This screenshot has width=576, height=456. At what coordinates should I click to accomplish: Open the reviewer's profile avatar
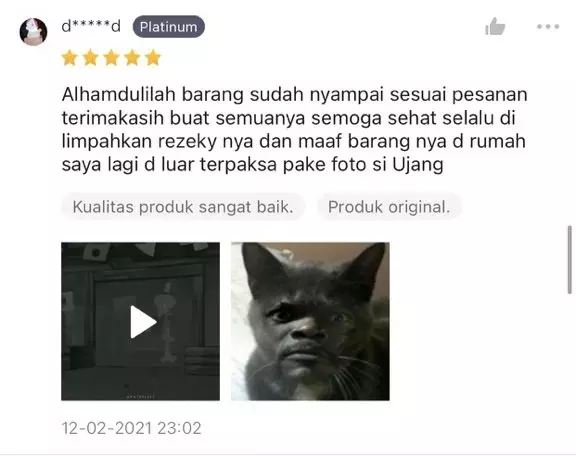click(33, 32)
